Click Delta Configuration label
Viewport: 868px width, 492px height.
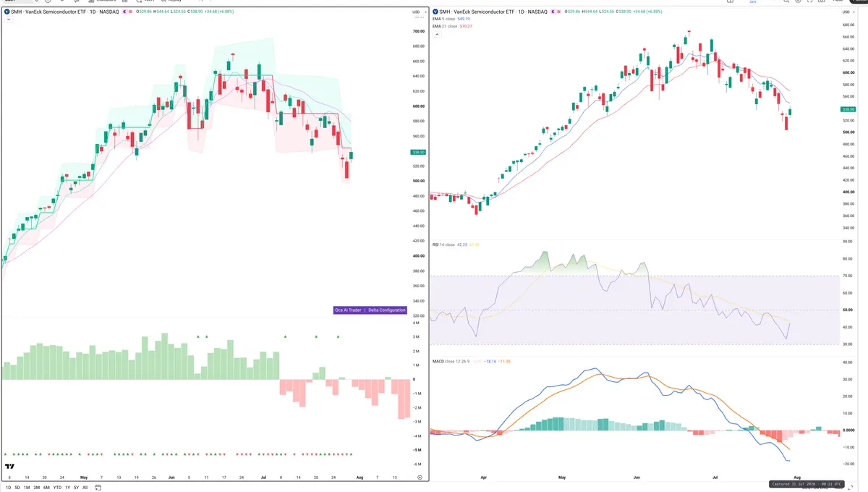tap(387, 310)
